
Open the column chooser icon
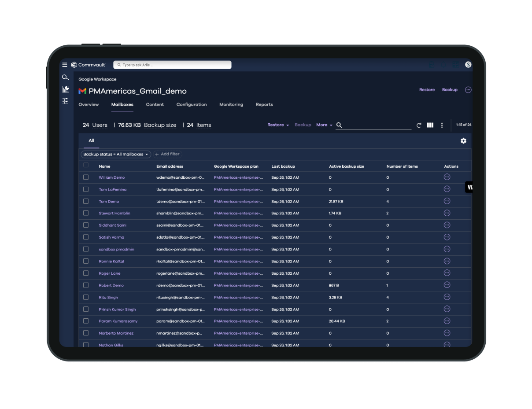(x=430, y=125)
